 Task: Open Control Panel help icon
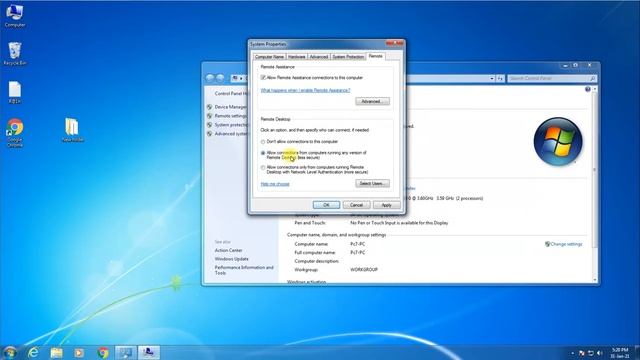click(x=587, y=89)
